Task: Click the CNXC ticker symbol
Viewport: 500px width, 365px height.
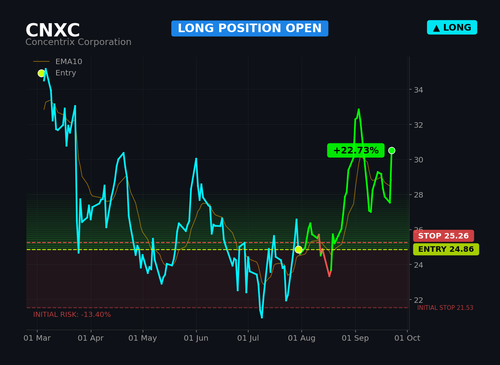Action: [53, 30]
